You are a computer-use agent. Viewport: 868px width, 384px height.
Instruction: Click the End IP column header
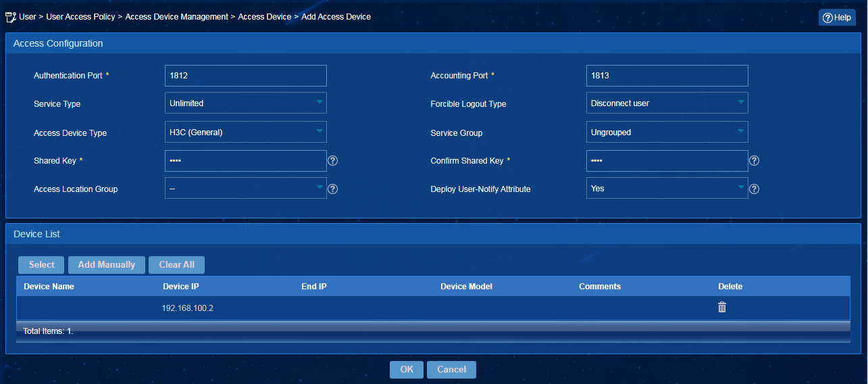click(314, 287)
